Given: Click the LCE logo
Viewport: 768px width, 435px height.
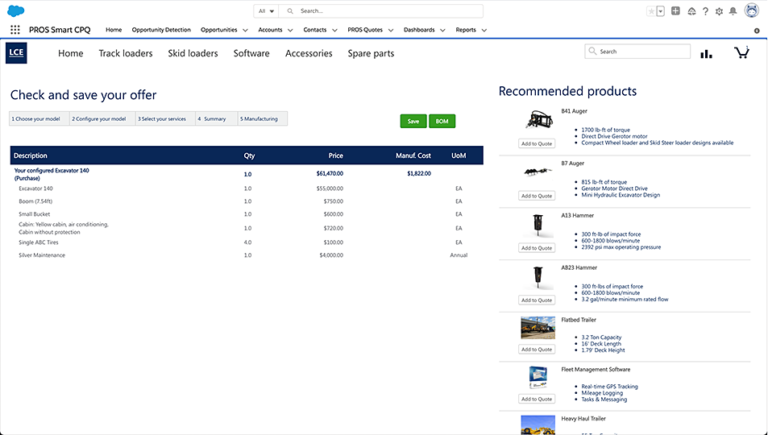Looking at the screenshot, I should 16,53.
